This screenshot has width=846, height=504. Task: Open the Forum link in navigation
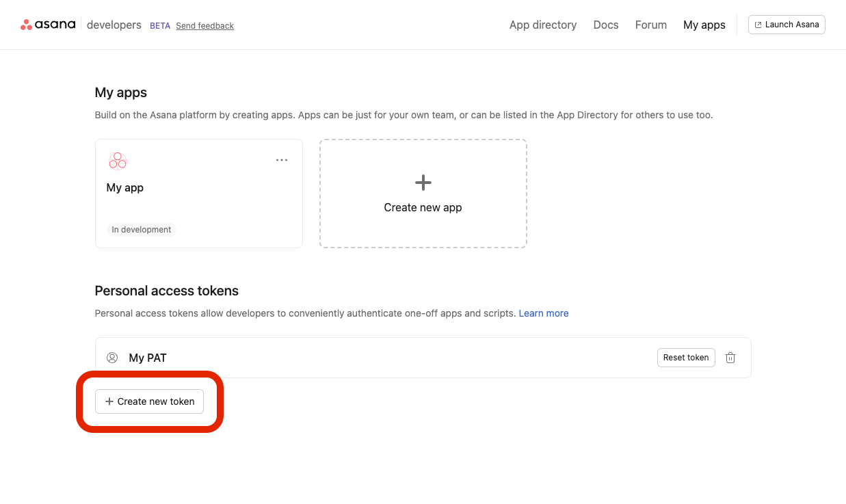[x=651, y=25]
